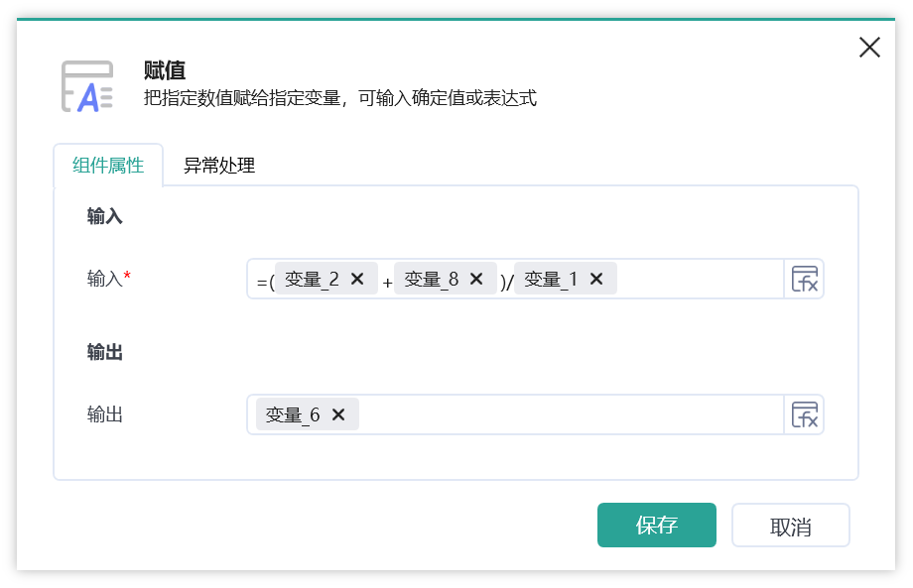Click the 赋值 component icon

click(87, 86)
